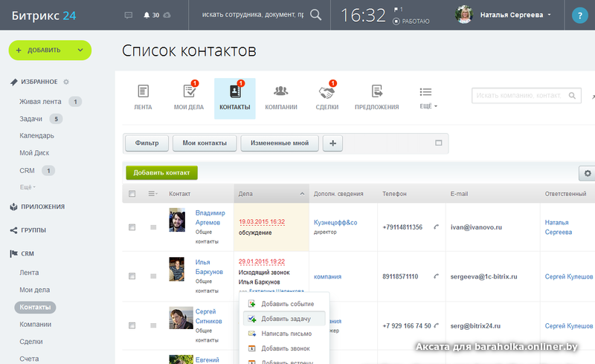The image size is (595, 364).
Task: Expand Ещё under favorites in sidebar
Action: (x=28, y=187)
